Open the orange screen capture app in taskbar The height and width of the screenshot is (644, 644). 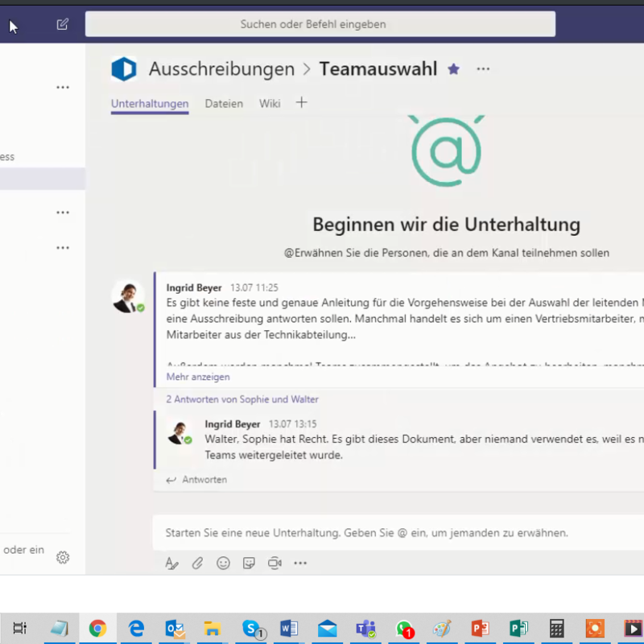pyautogui.click(x=595, y=628)
